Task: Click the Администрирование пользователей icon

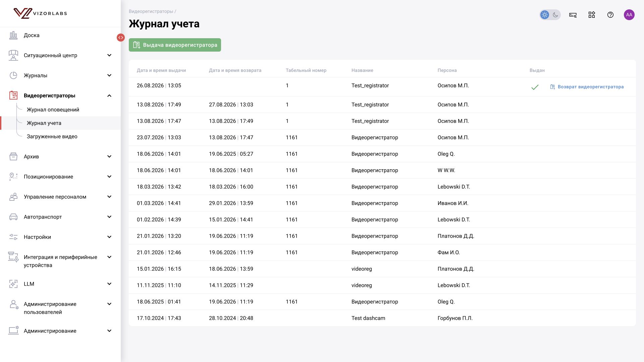Action: click(14, 304)
